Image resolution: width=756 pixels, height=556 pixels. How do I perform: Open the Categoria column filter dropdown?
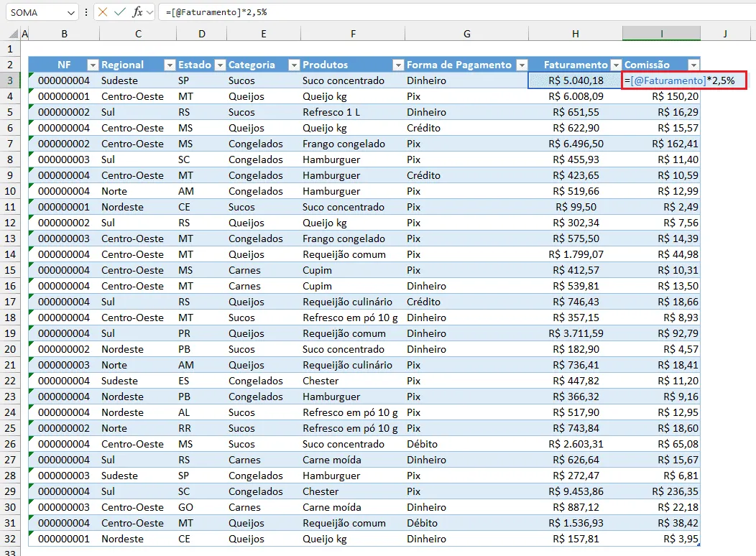294,65
